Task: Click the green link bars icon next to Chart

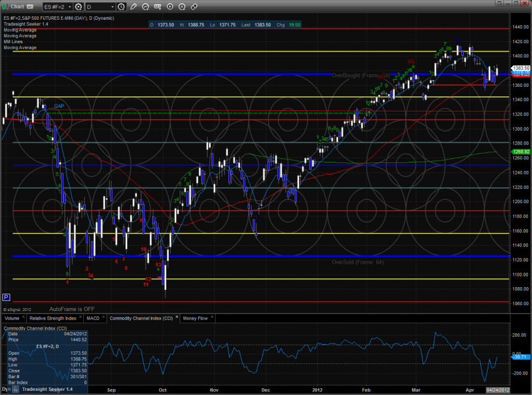Action: point(5,7)
